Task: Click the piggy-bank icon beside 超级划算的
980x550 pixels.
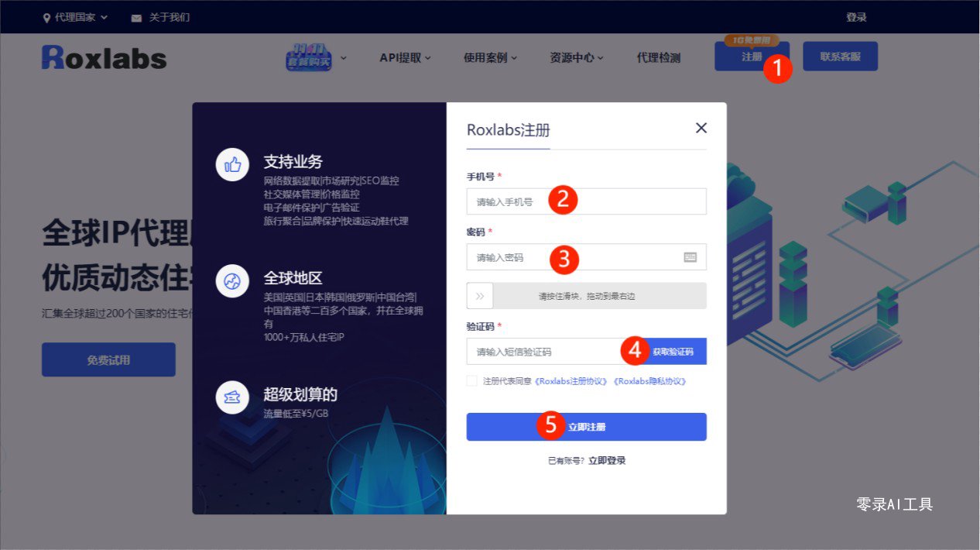Action: 232,396
